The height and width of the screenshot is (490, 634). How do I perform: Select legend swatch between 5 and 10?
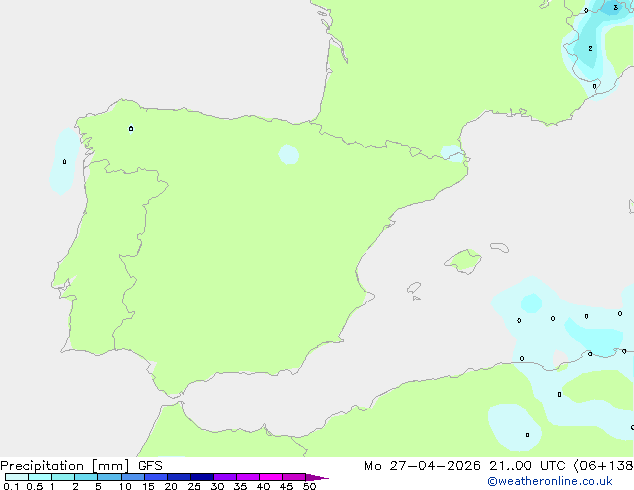(x=109, y=477)
